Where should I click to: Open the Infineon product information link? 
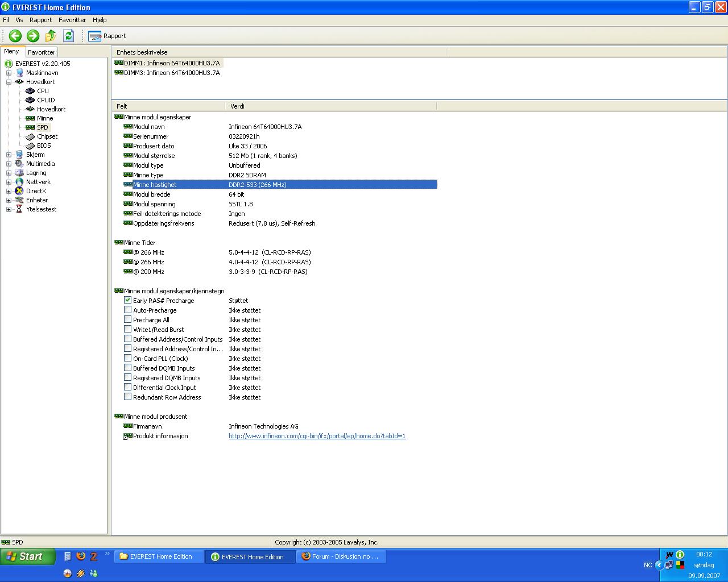tap(317, 436)
